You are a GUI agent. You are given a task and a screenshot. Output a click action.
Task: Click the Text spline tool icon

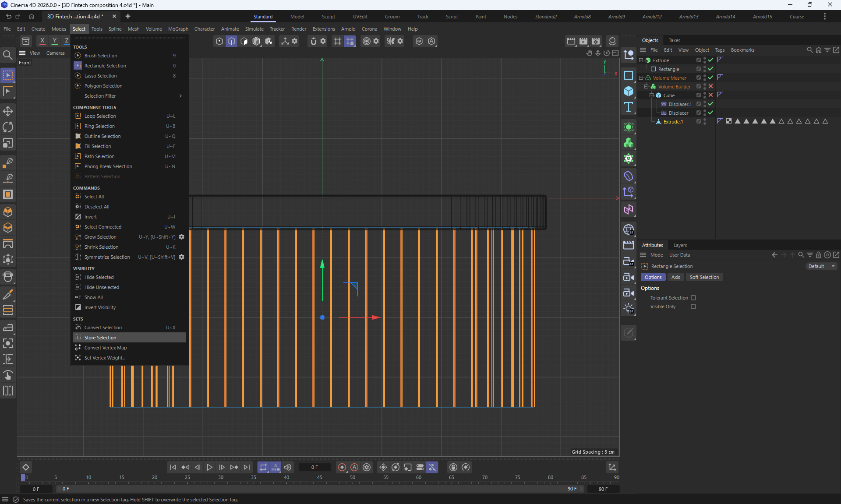(629, 107)
